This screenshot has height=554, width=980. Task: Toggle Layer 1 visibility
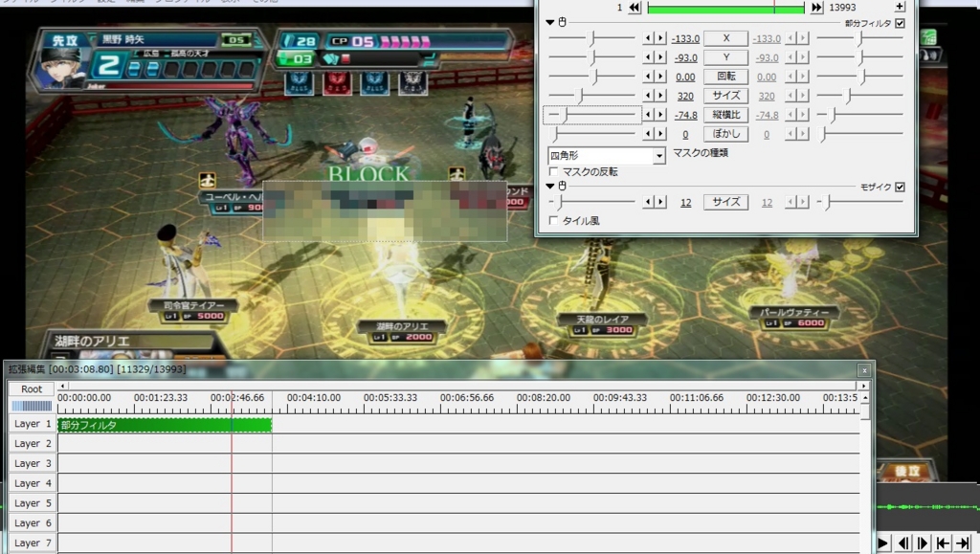(32, 424)
